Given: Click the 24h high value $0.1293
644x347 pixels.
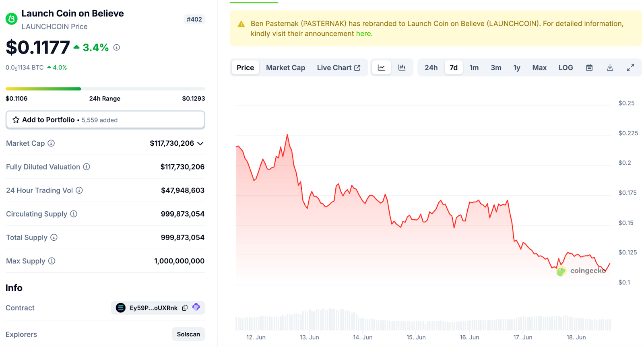Looking at the screenshot, I should pyautogui.click(x=194, y=99).
